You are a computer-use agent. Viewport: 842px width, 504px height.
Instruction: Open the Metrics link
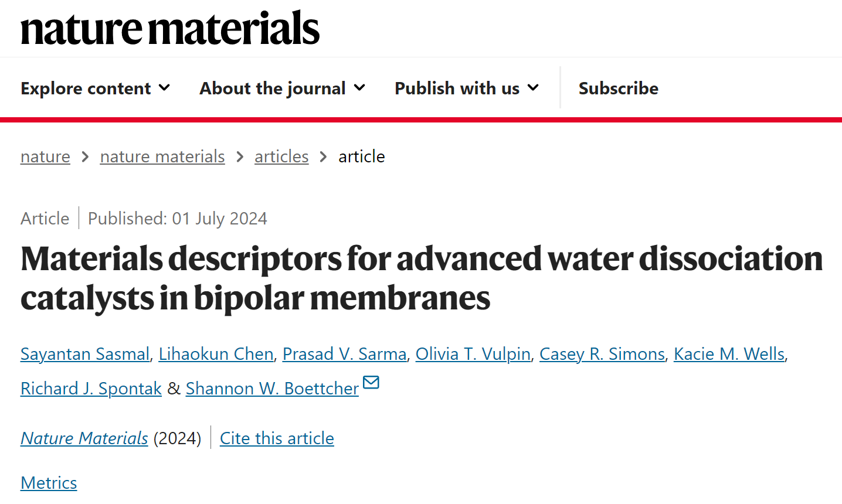pyautogui.click(x=49, y=483)
